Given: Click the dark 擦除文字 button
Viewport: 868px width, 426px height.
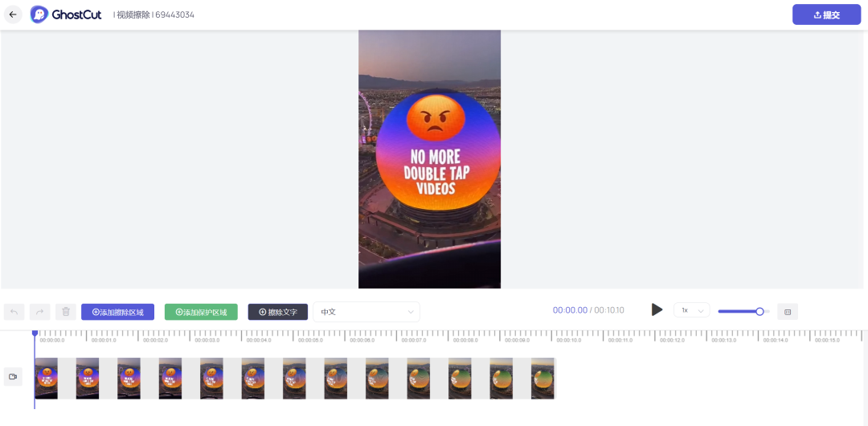Looking at the screenshot, I should pos(278,312).
